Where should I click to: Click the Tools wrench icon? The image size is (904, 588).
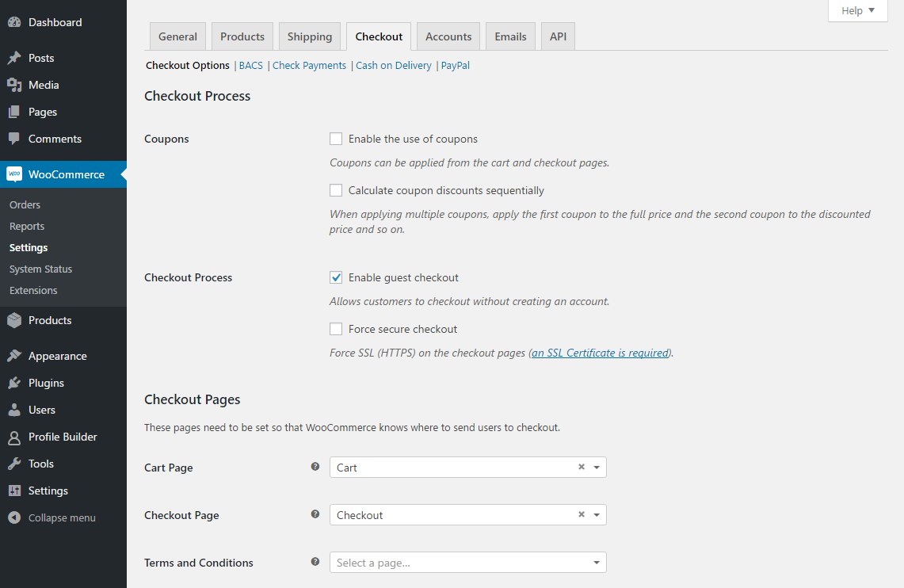point(14,464)
